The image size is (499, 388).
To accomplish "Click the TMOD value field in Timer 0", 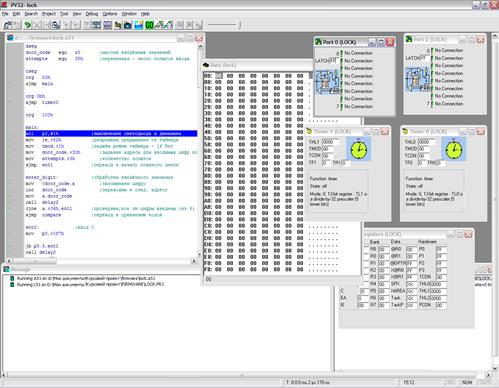I will coord(423,149).
